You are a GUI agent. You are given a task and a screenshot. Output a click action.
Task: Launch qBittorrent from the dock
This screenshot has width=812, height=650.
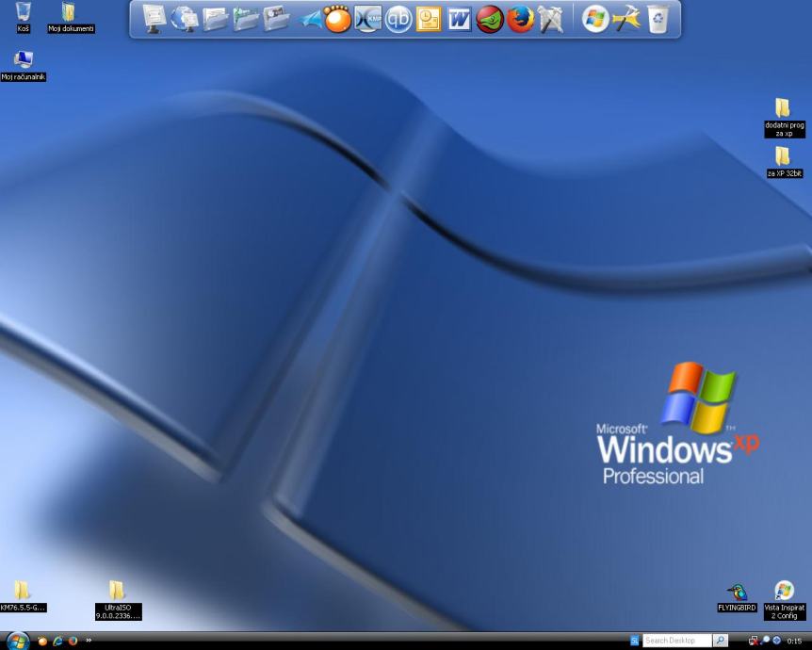[398, 19]
